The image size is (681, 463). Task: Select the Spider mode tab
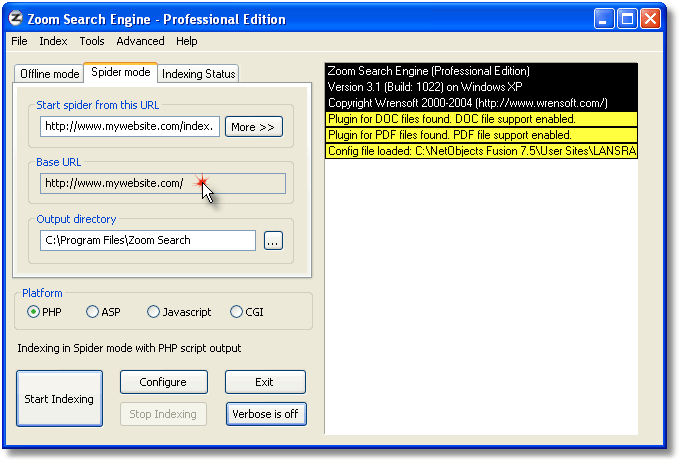click(121, 72)
